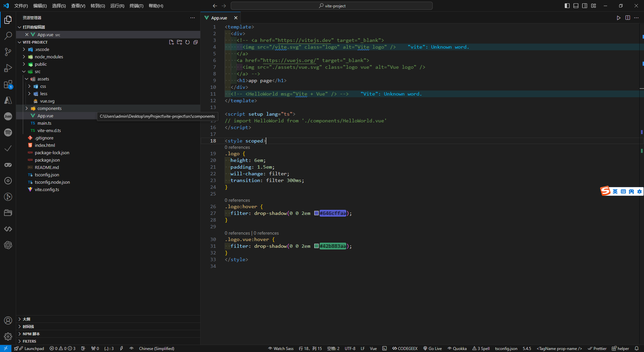Open Run and Debug view
644x352 pixels.
coord(8,68)
